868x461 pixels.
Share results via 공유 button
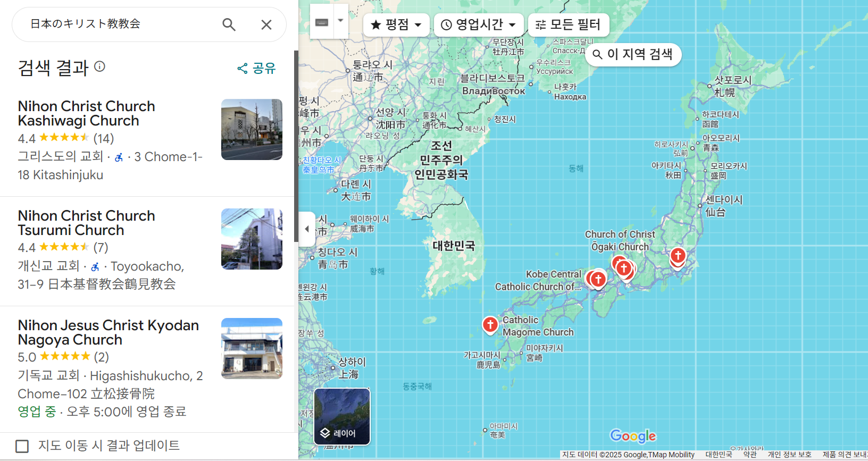[x=256, y=68]
